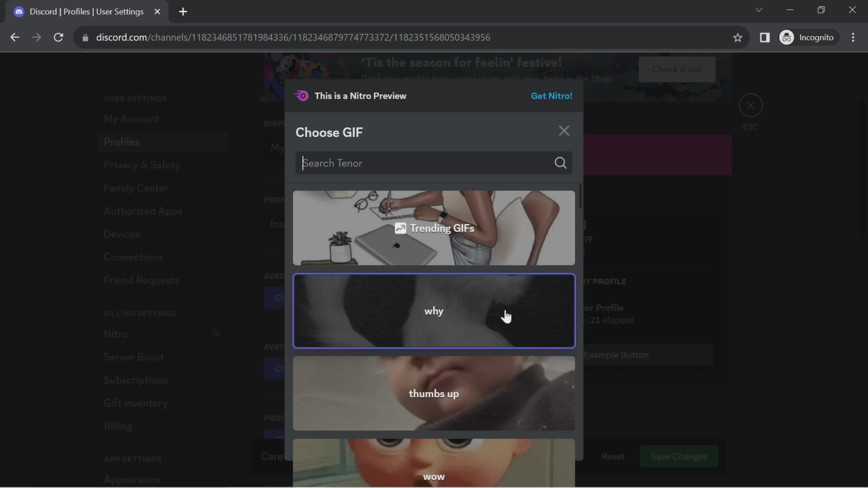The width and height of the screenshot is (868, 488).
Task: Select the 'why' GIF thumbnail
Action: [x=434, y=310]
